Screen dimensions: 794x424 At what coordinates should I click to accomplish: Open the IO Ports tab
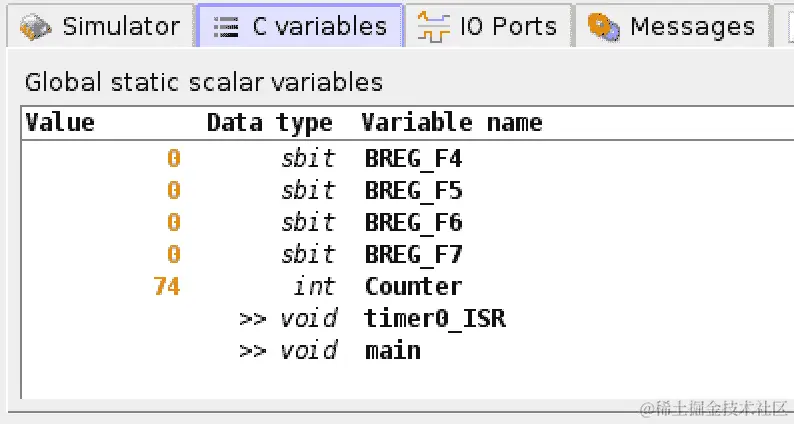coord(489,26)
